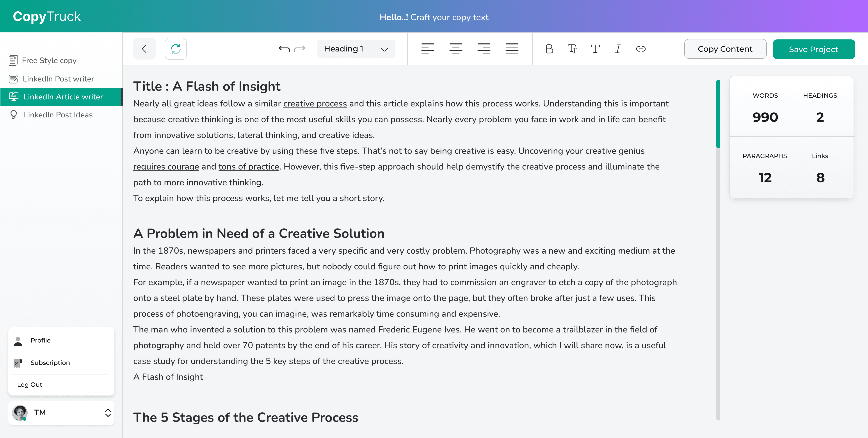Open the Profile section
Image resolution: width=868 pixels, height=438 pixels.
point(40,340)
